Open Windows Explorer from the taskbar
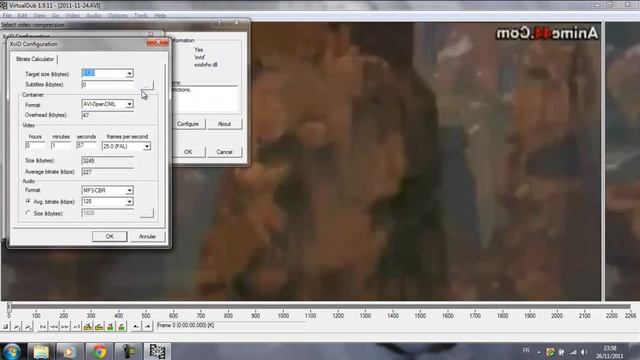 point(41,351)
